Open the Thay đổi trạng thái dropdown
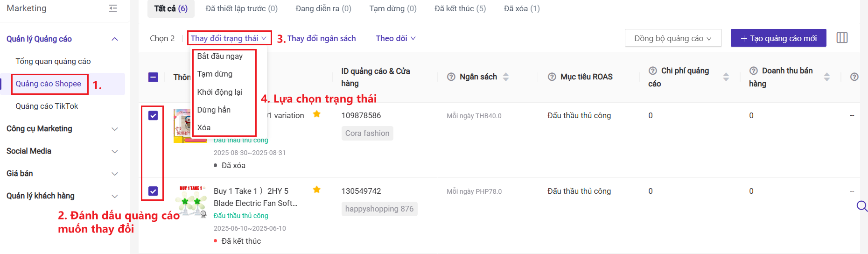This screenshot has width=868, height=254. click(229, 38)
